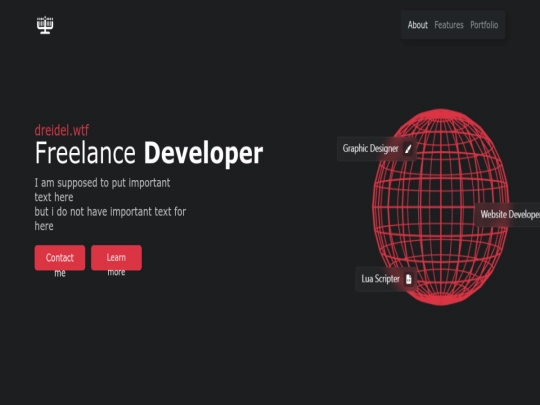The height and width of the screenshot is (405, 540).
Task: Click the Freelance Developer headline
Action: [x=149, y=153]
